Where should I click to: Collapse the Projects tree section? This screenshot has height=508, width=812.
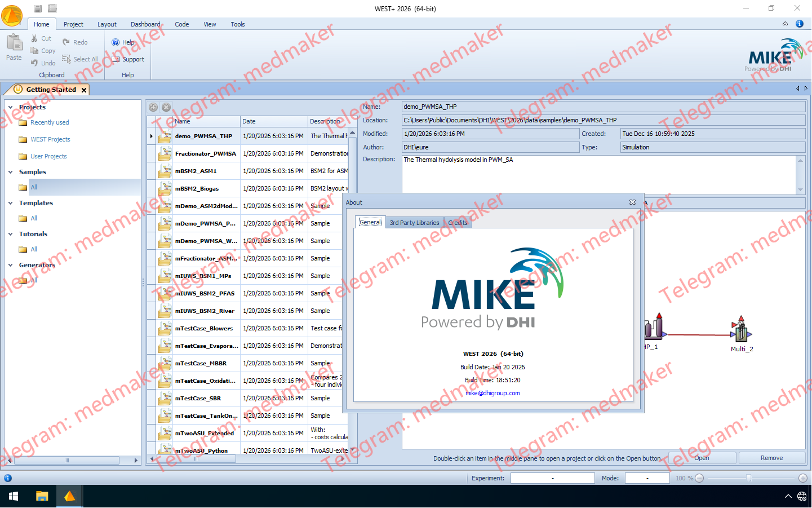pyautogui.click(x=11, y=107)
